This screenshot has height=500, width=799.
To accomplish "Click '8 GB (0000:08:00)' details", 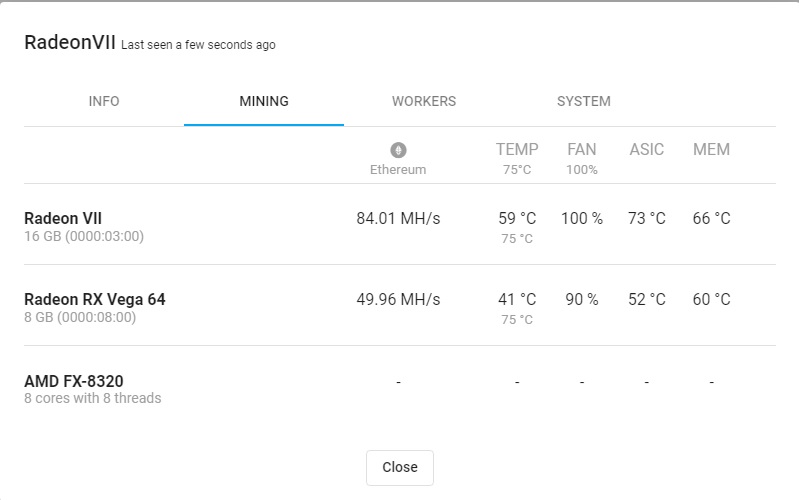I will 80,318.
